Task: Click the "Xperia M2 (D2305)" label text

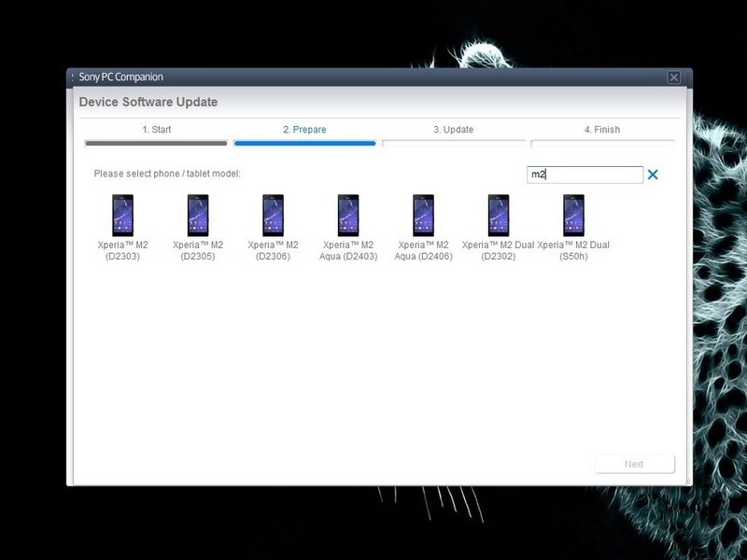Action: [198, 250]
